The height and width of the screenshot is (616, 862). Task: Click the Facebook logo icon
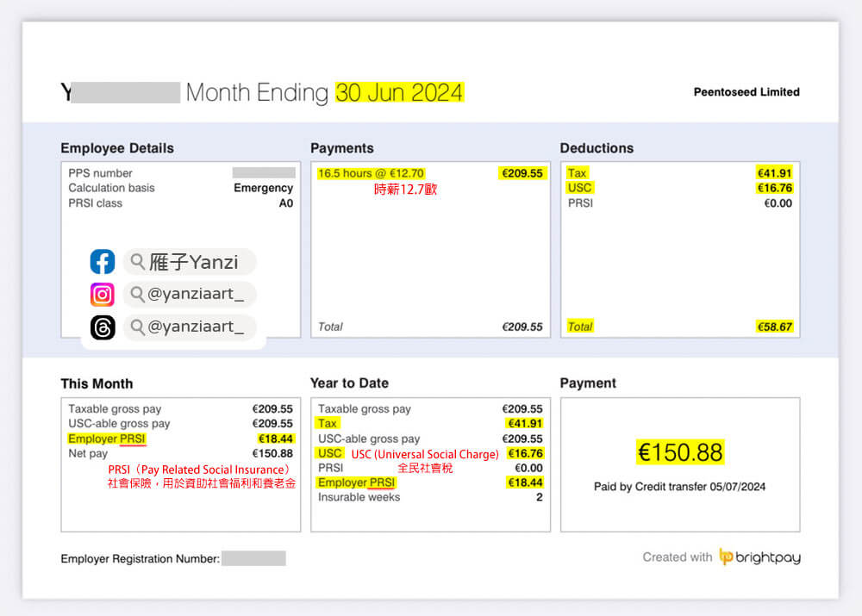pos(103,262)
